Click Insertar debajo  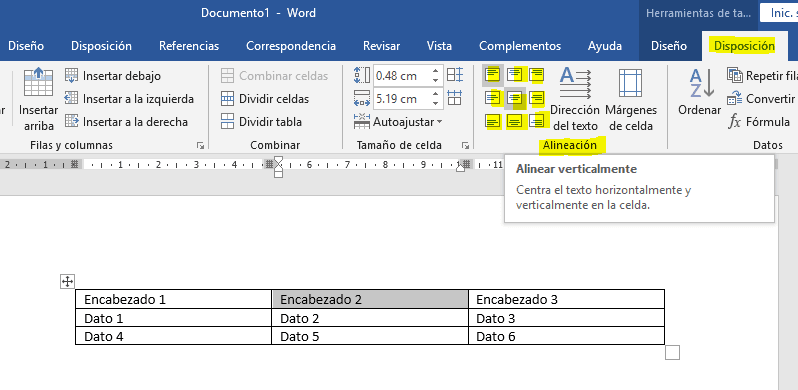click(113, 76)
